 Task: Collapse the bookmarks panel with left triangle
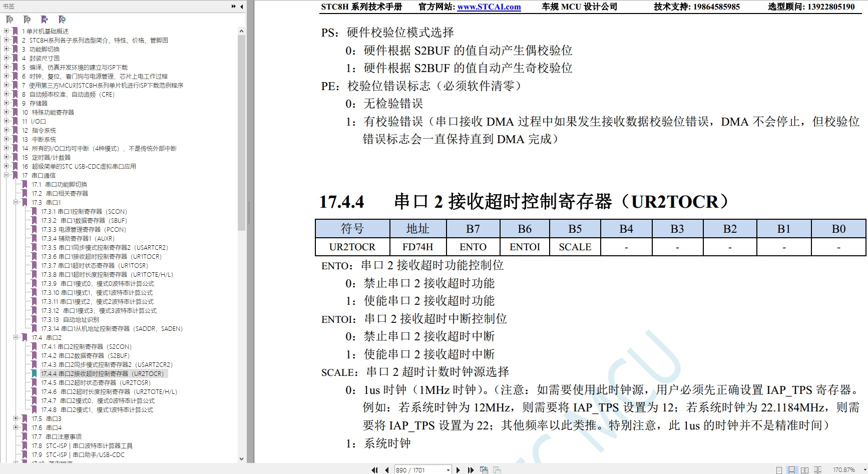tap(242, 7)
